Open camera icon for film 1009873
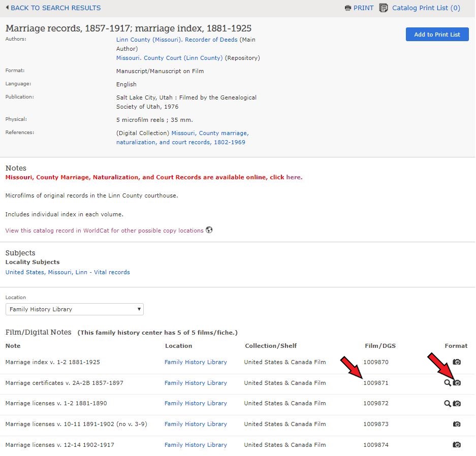 [456, 424]
